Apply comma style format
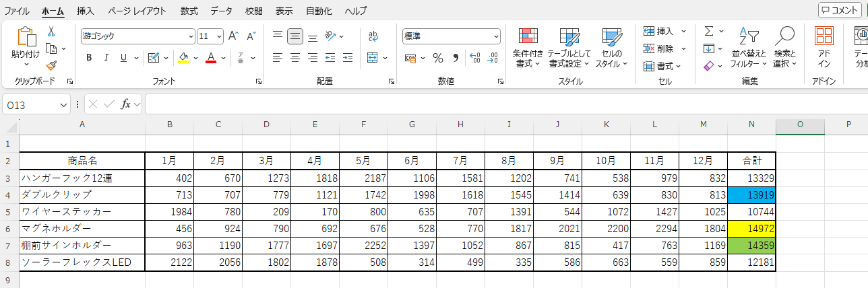 click(x=456, y=58)
